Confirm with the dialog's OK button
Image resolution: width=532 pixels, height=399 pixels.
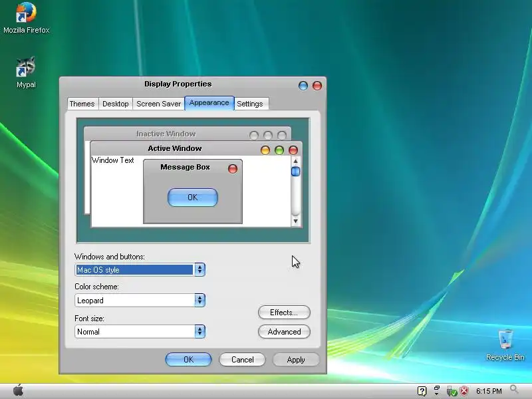point(188,360)
